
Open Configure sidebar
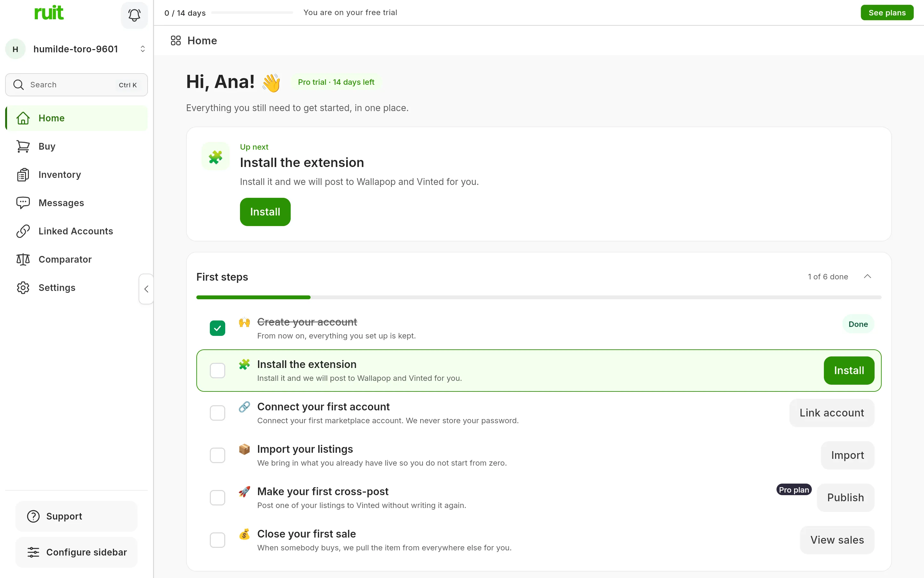tap(76, 552)
